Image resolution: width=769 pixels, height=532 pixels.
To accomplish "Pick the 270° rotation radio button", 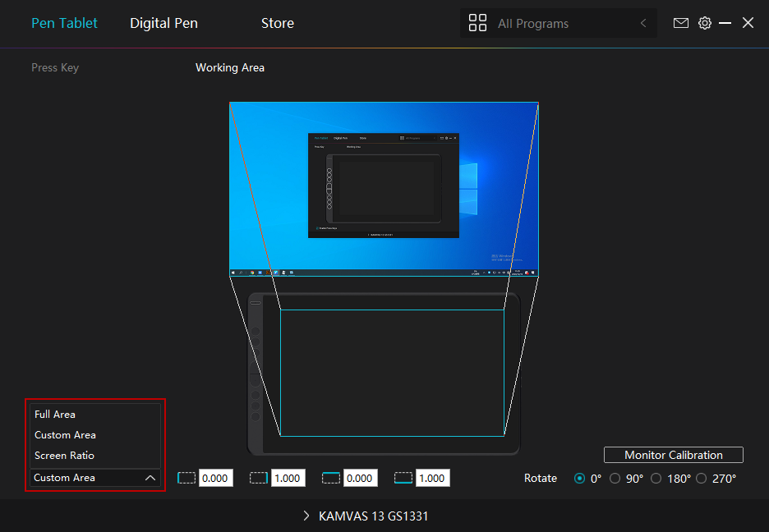I will (x=702, y=479).
